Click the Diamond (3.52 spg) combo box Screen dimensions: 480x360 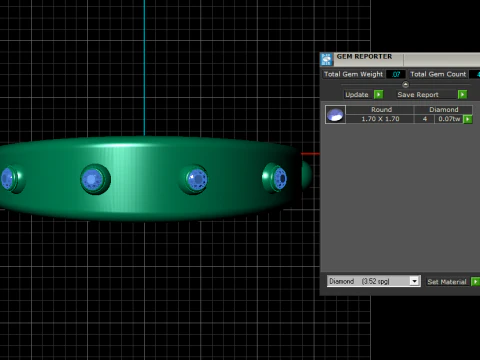pos(374,281)
